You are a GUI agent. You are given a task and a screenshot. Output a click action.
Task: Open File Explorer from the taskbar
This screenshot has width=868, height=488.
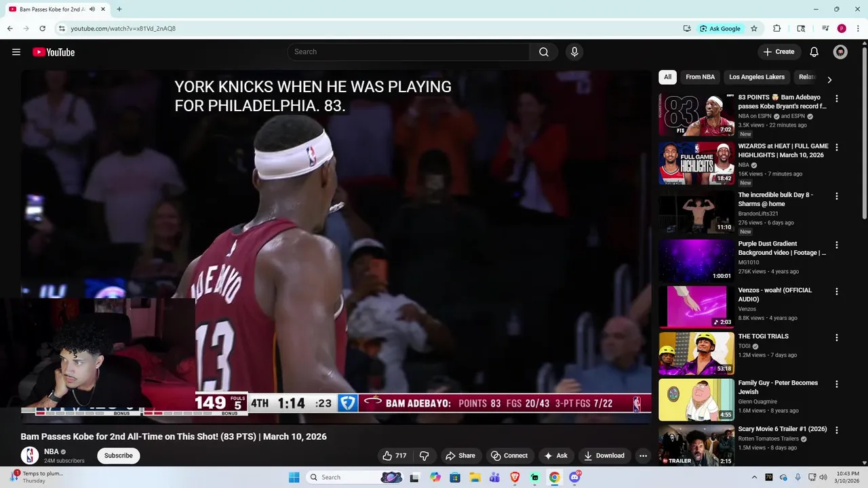475,477
